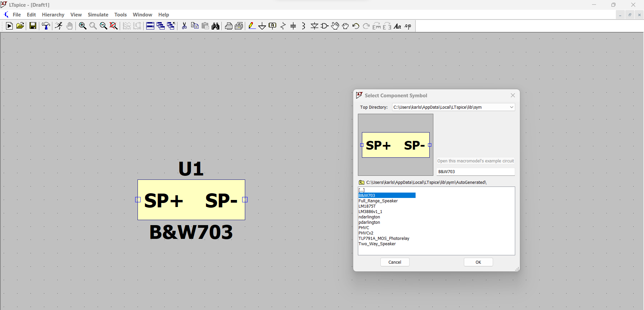Screen dimensions: 644x310
Task: Open a file with the folder icon
Action: coord(20,26)
